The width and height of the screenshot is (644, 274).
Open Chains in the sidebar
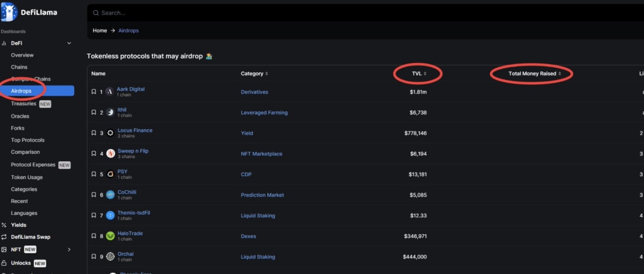(19, 67)
